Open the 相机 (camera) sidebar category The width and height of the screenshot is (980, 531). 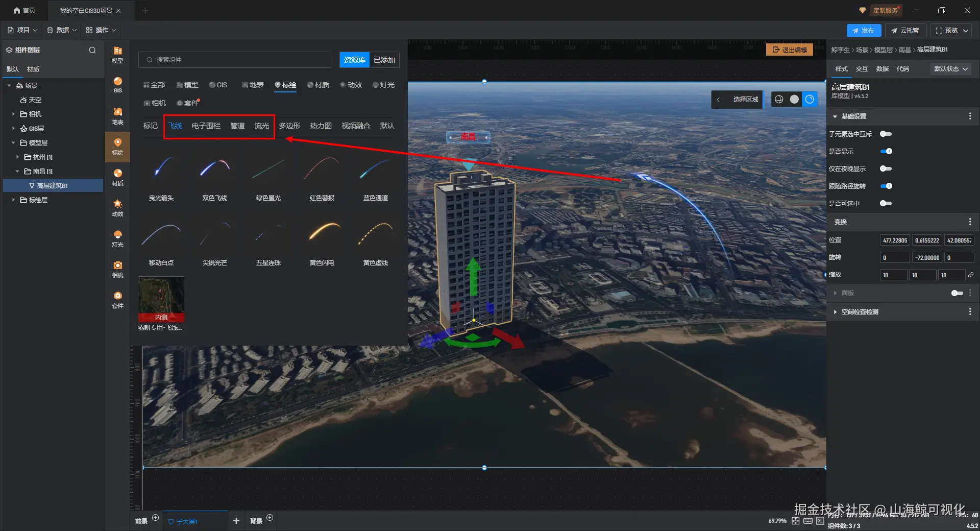pyautogui.click(x=117, y=269)
